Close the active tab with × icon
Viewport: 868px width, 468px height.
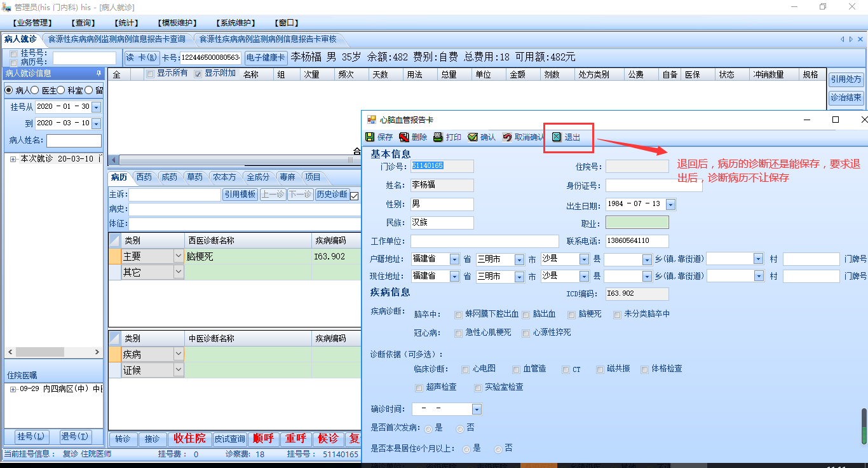pos(860,39)
